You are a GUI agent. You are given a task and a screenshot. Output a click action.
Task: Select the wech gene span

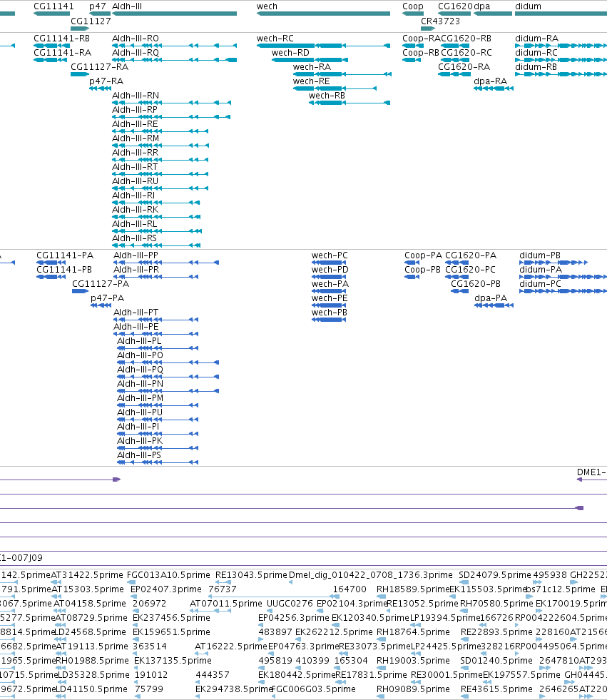324,14
